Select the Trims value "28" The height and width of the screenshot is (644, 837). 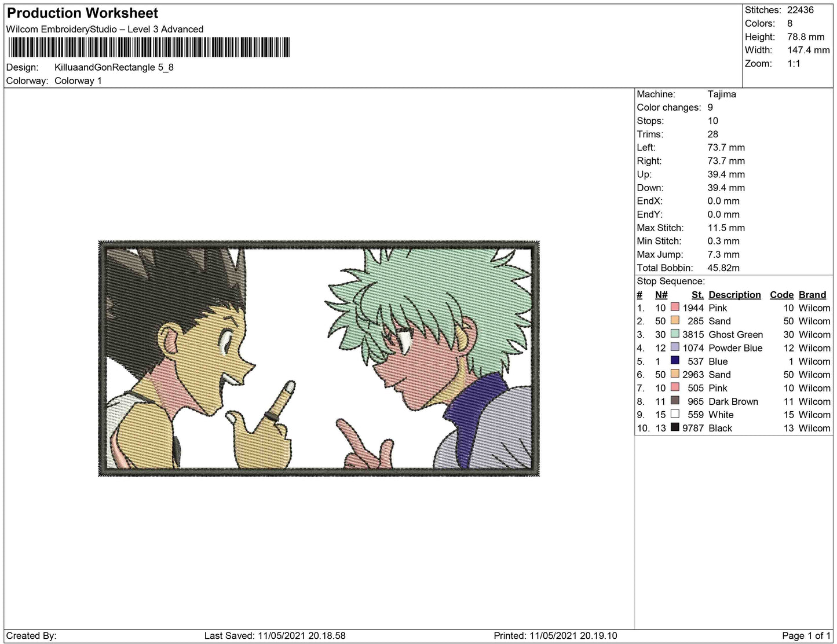[x=713, y=134]
